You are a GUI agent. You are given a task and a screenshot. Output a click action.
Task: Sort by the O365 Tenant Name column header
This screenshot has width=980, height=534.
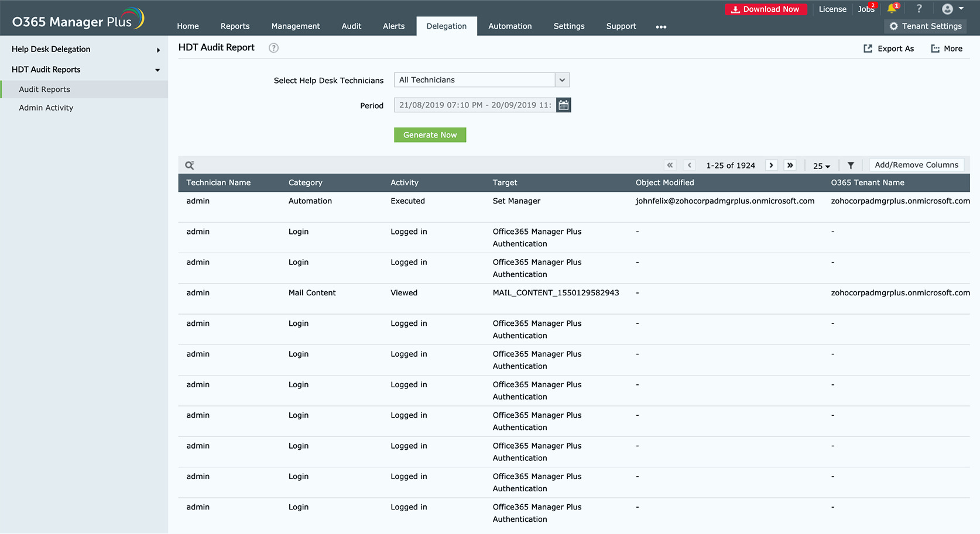click(868, 182)
